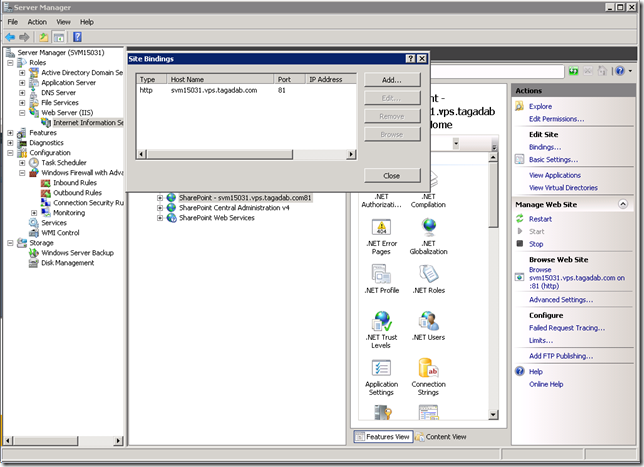Image resolution: width=644 pixels, height=467 pixels.
Task: Click Restart in Manage Web Site
Action: coord(540,219)
